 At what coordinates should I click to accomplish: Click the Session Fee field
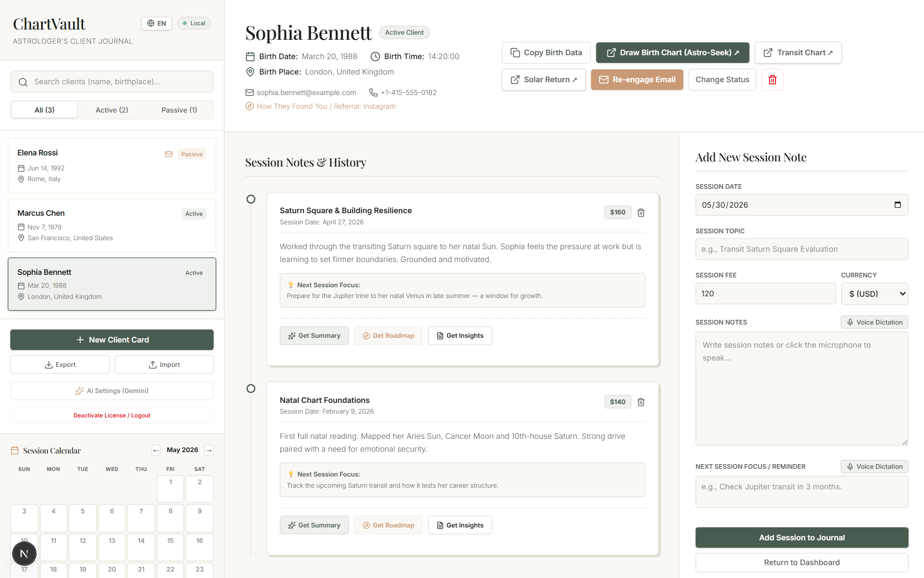(765, 294)
